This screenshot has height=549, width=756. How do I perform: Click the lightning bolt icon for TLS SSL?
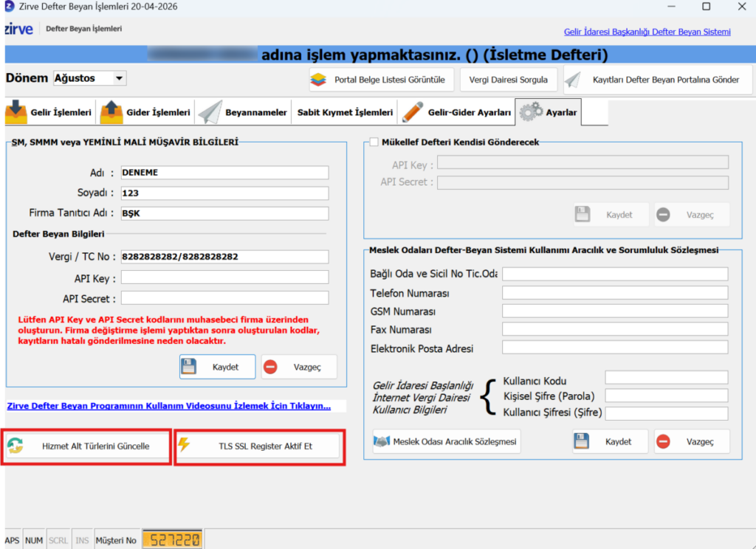184,444
